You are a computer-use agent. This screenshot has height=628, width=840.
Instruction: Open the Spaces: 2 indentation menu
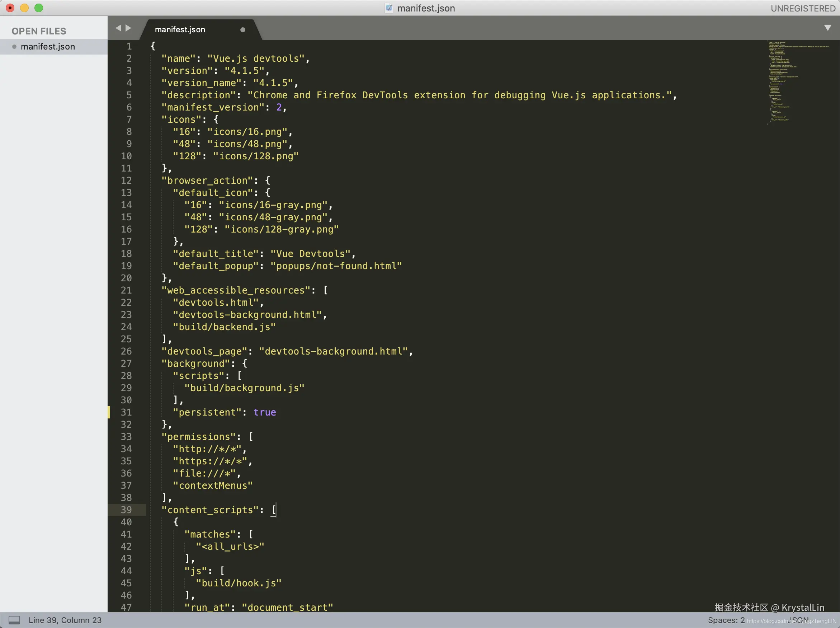pos(726,620)
